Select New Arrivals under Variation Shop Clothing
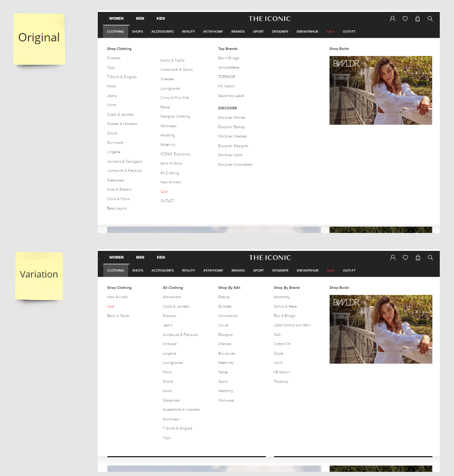454x476 pixels. [x=117, y=297]
